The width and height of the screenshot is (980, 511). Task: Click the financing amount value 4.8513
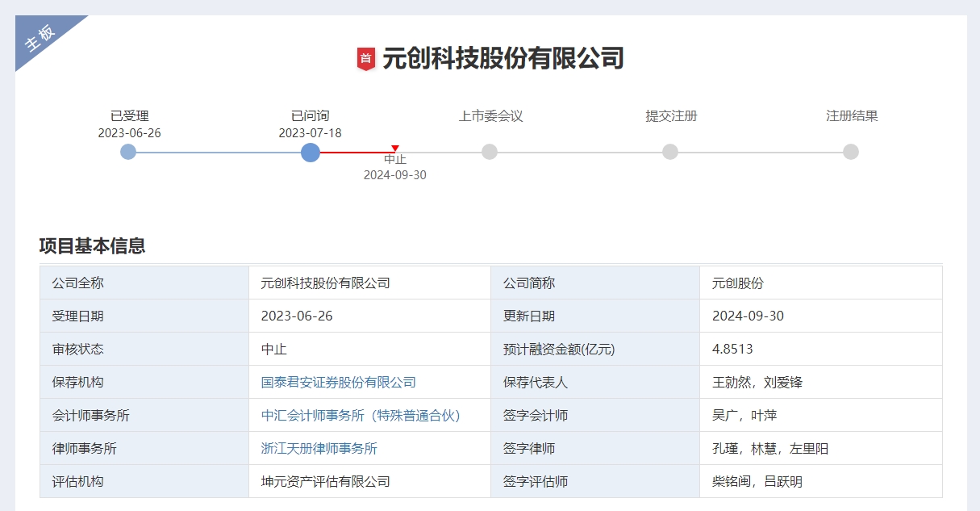tap(821, 350)
